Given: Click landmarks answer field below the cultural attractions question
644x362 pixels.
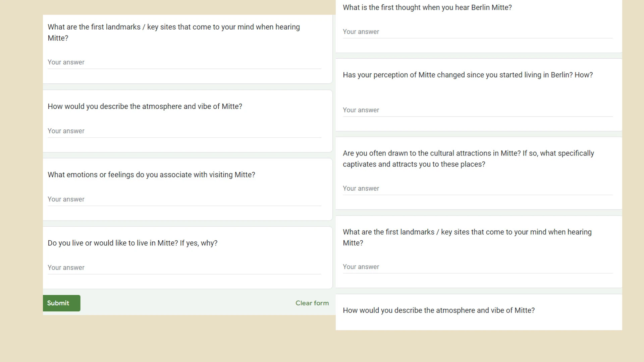Looking at the screenshot, I should (x=477, y=267).
